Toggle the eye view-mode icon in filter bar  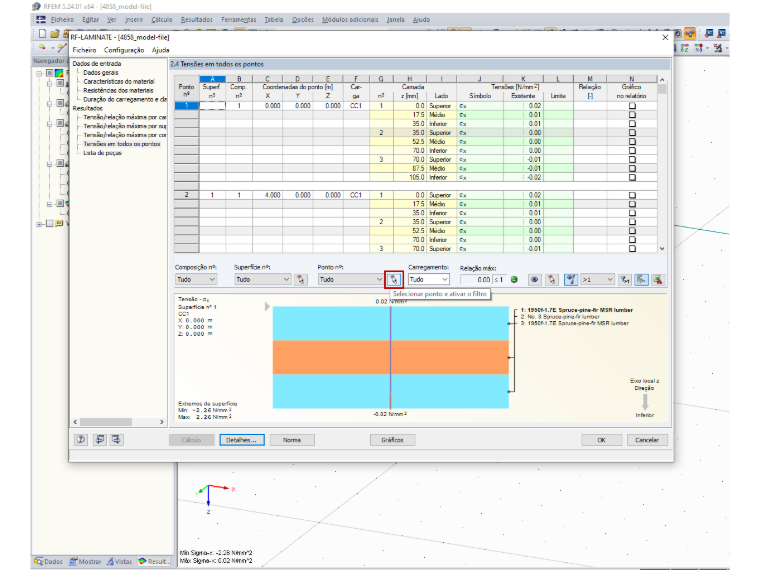click(535, 280)
